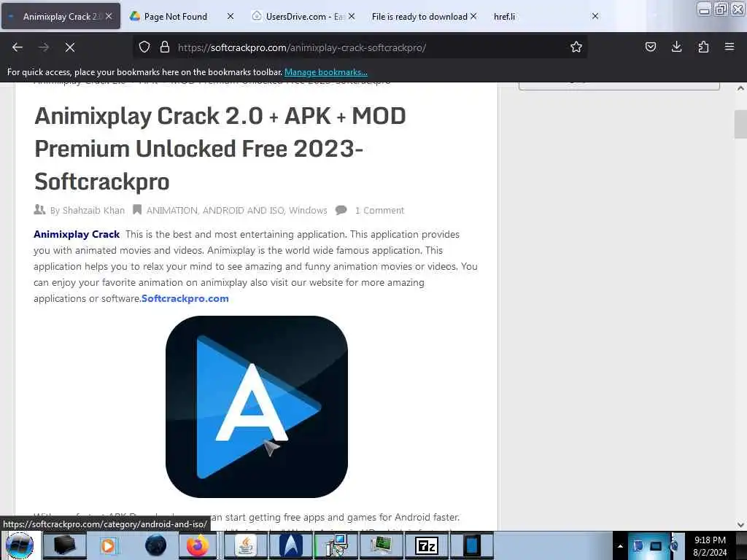Open ANIMATION category link
Viewport: 747px width, 560px height.
click(x=172, y=211)
